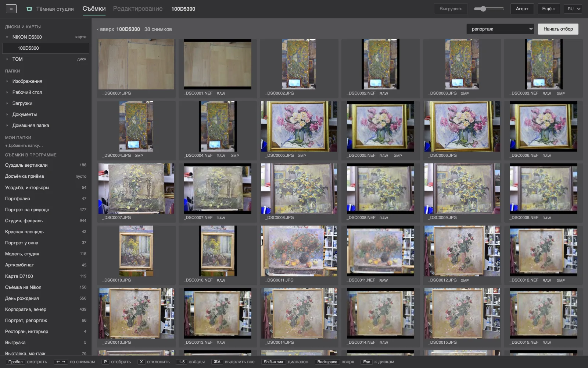The image size is (588, 368).
Task: Click the Выгрузить button
Action: point(451,9)
